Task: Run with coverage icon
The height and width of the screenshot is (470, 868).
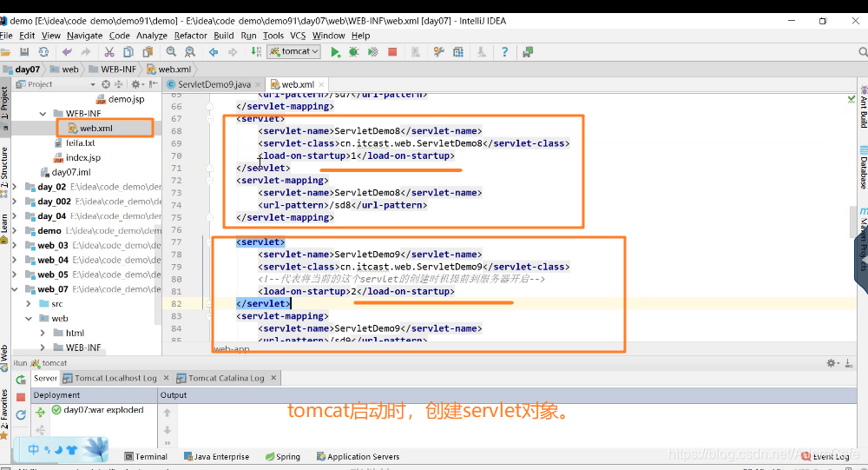Action: point(373,51)
